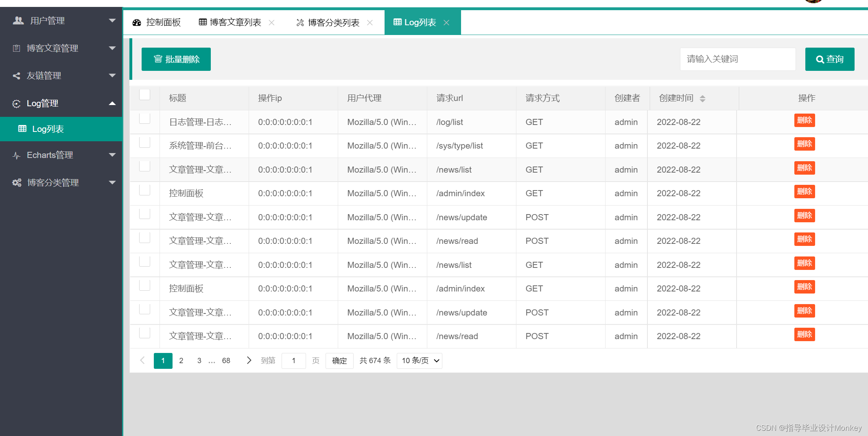
Task: Click the 博客分类管理 gears icon
Action: (17, 183)
